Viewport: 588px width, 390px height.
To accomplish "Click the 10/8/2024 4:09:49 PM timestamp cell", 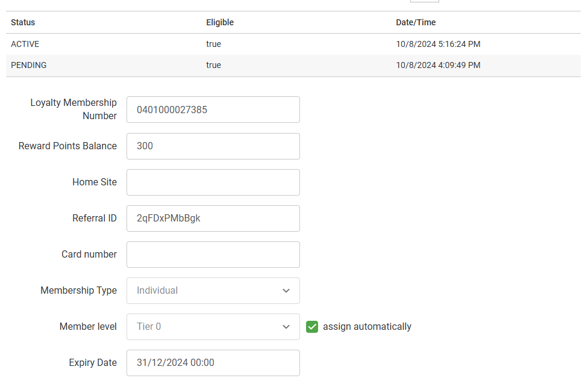I will pyautogui.click(x=438, y=65).
